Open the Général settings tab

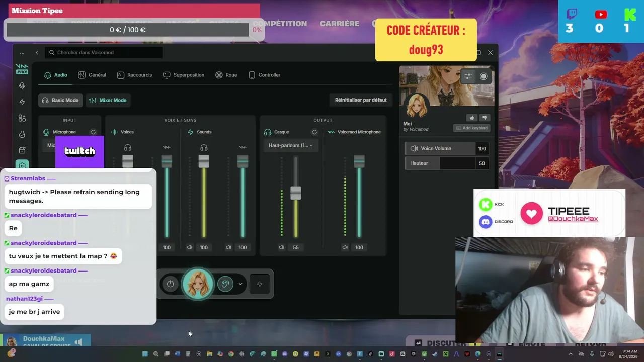(92, 75)
